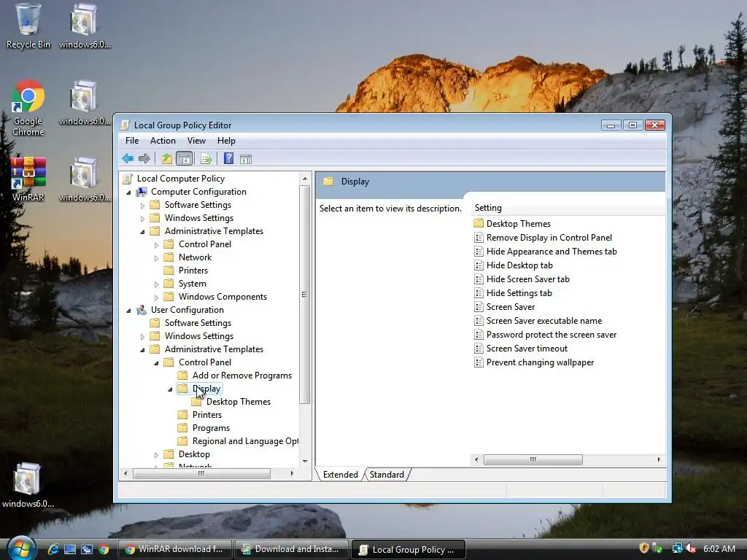
Task: Click the Forward arrow toolbar icon
Action: pyautogui.click(x=144, y=158)
